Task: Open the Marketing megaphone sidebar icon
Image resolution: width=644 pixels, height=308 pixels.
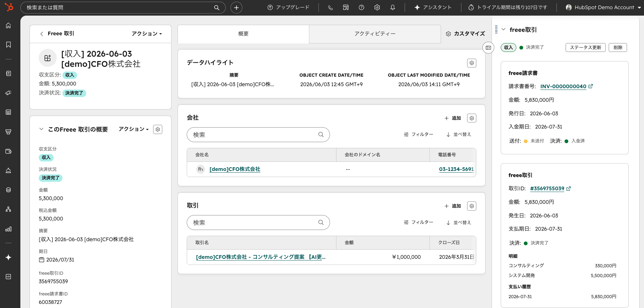Action: 8,93
